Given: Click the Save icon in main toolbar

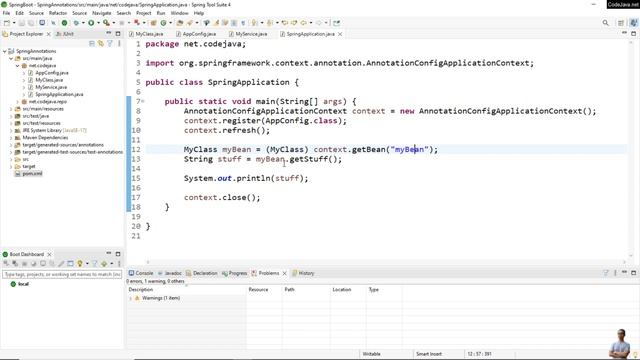Looking at the screenshot, I should 22,23.
